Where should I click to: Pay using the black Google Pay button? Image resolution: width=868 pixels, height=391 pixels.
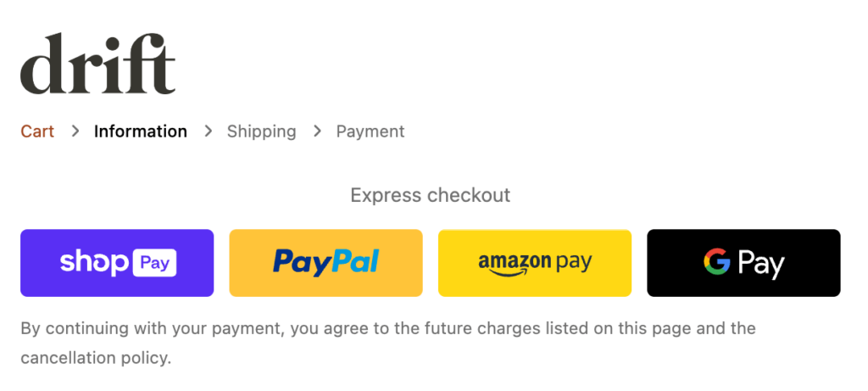[743, 263]
